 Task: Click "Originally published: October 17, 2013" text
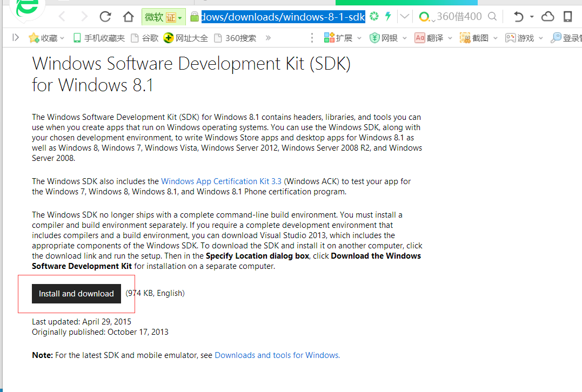pyautogui.click(x=100, y=332)
